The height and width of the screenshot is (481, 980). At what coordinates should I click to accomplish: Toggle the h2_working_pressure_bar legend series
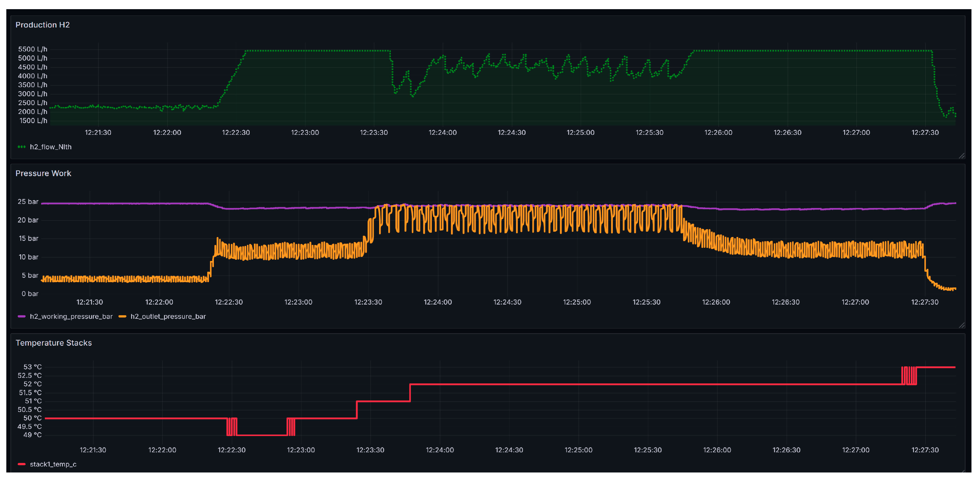coord(71,317)
